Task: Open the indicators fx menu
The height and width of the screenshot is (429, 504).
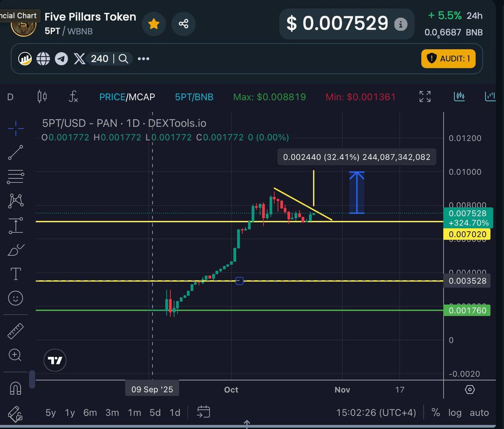Action: 73,97
